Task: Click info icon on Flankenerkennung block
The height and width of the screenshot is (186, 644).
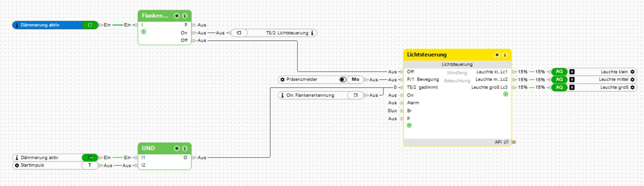Action: click(x=184, y=16)
